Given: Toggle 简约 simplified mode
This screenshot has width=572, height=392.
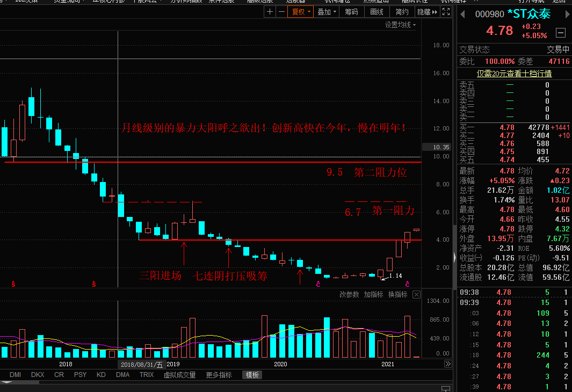Looking at the screenshot, I should coord(402,12).
